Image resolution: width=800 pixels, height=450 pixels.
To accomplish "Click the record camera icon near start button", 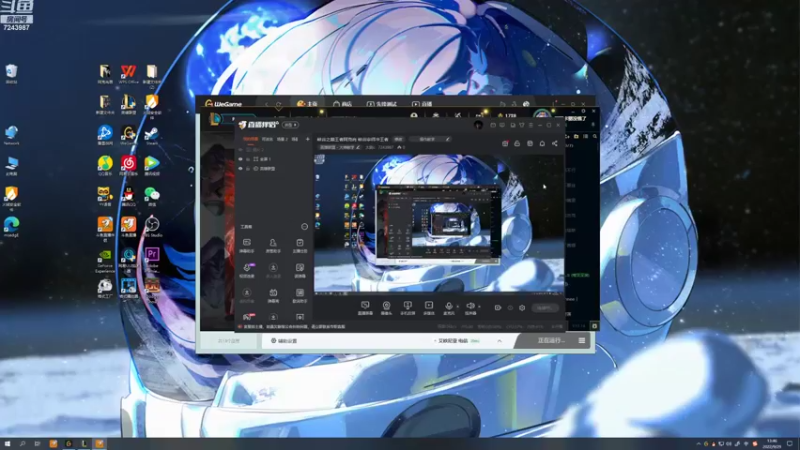I will (x=497, y=308).
